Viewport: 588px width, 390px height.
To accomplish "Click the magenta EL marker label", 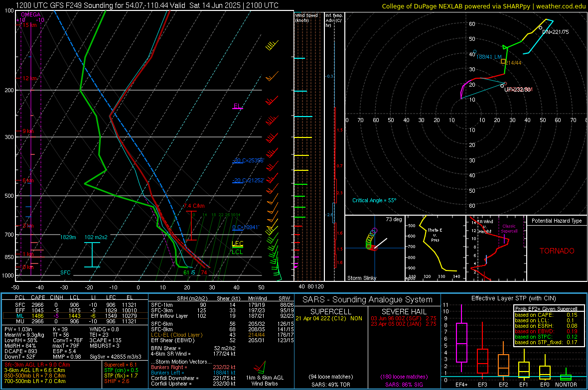I will click(237, 106).
